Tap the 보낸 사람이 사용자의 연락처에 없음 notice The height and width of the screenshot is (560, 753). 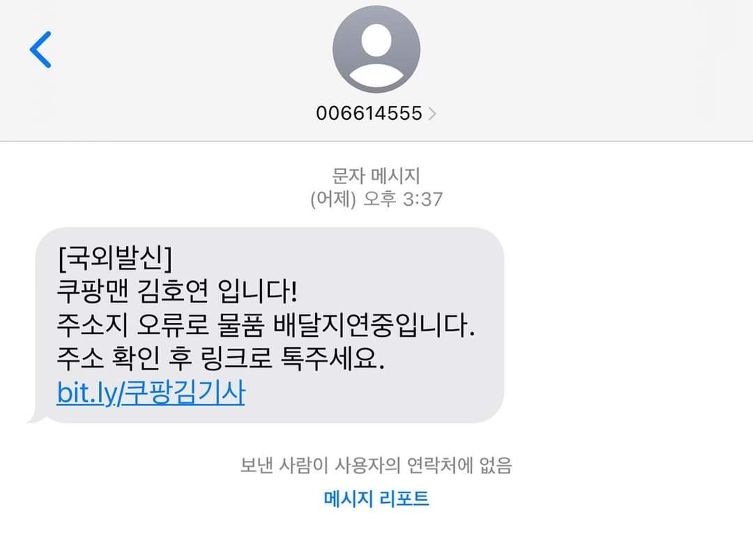(x=376, y=465)
